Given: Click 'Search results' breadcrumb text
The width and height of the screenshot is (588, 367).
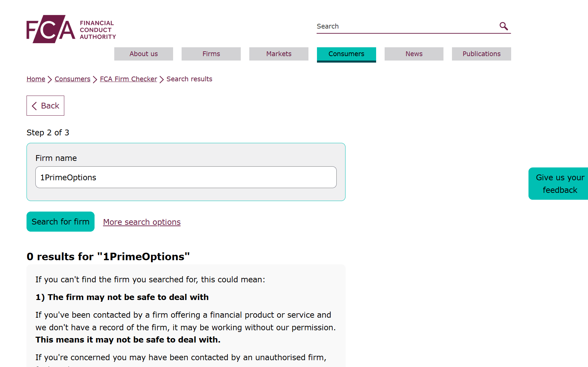Looking at the screenshot, I should 189,79.
